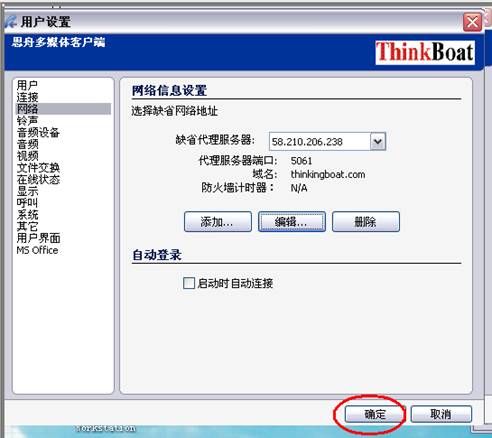Enable the 启动时自动连接 checkbox
Screen dimensions: 492x438
(189, 283)
